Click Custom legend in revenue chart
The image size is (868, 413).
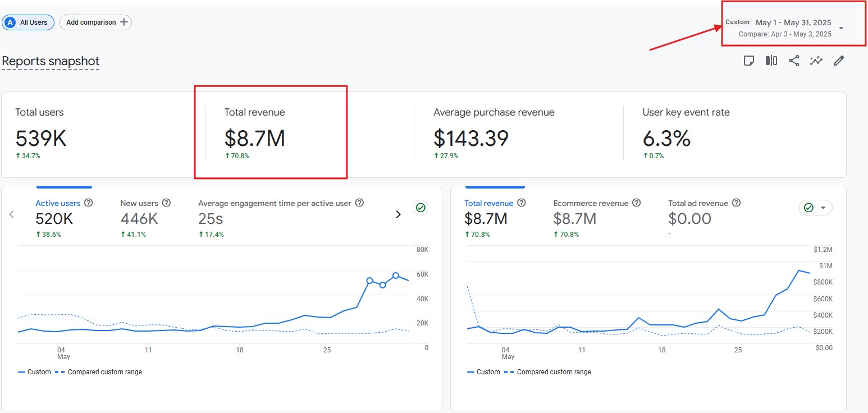click(x=483, y=372)
